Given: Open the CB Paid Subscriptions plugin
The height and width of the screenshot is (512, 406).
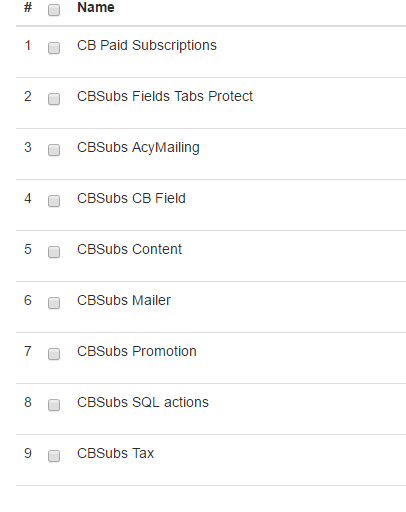Looking at the screenshot, I should coord(147,46).
